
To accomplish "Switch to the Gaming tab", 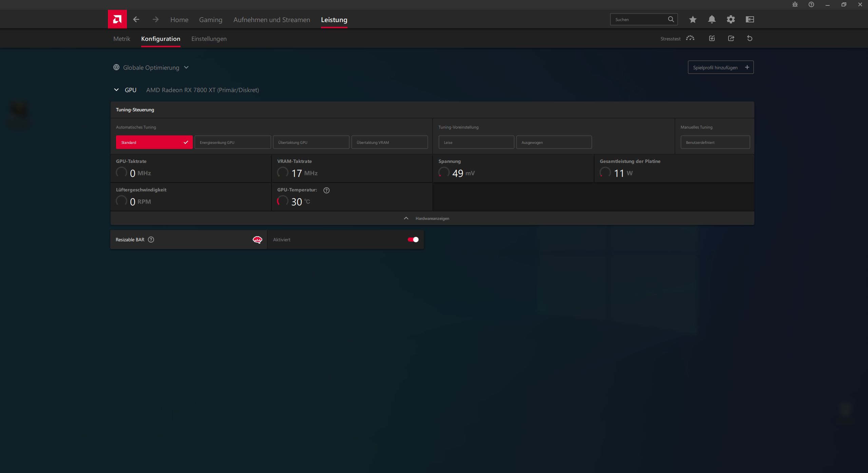I will coord(210,20).
